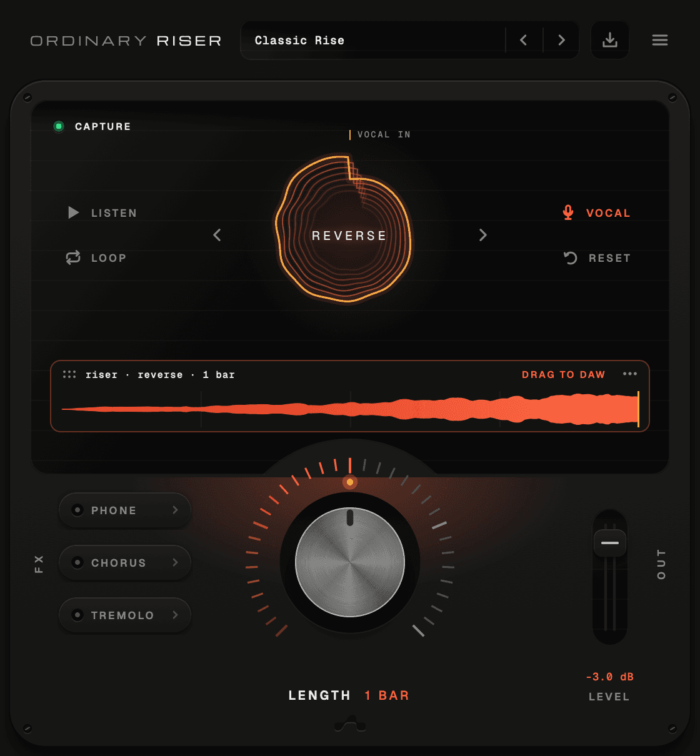
Task: Click the bottom center resize notch icon
Action: click(350, 724)
